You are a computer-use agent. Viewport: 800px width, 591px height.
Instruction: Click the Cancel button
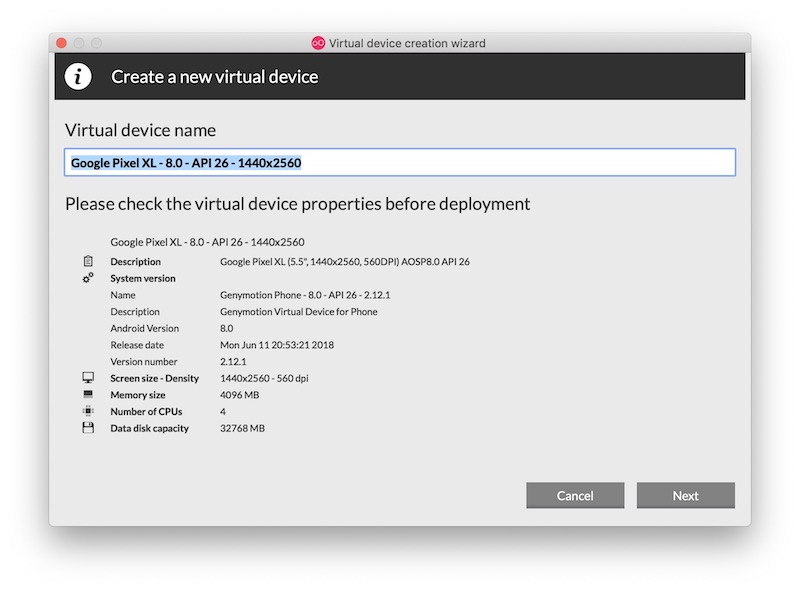pos(575,496)
